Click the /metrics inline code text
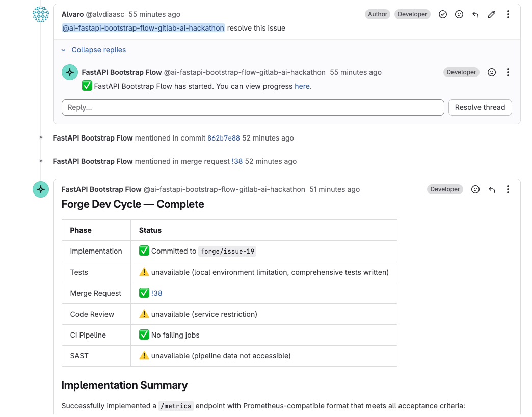This screenshot has height=417, width=532. [176, 406]
